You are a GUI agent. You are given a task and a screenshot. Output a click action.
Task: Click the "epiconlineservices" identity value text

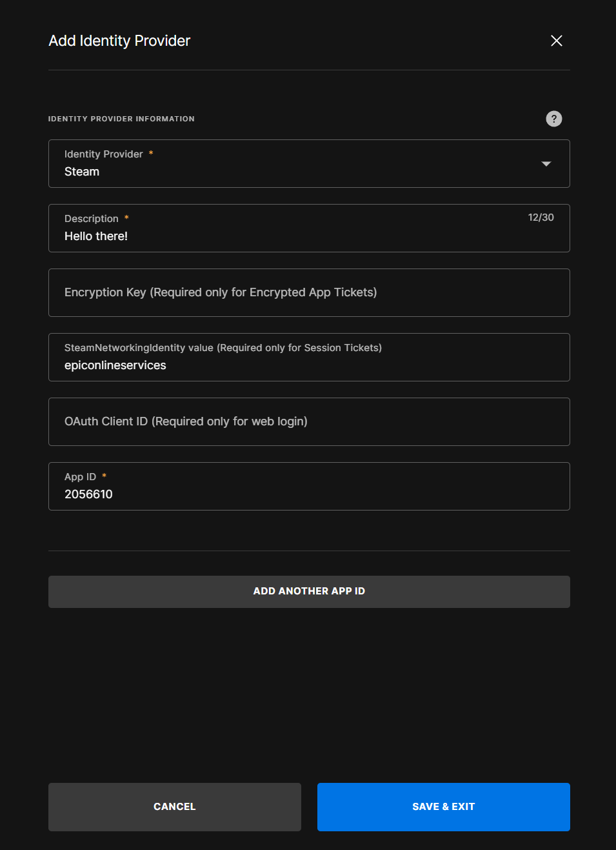(x=115, y=365)
